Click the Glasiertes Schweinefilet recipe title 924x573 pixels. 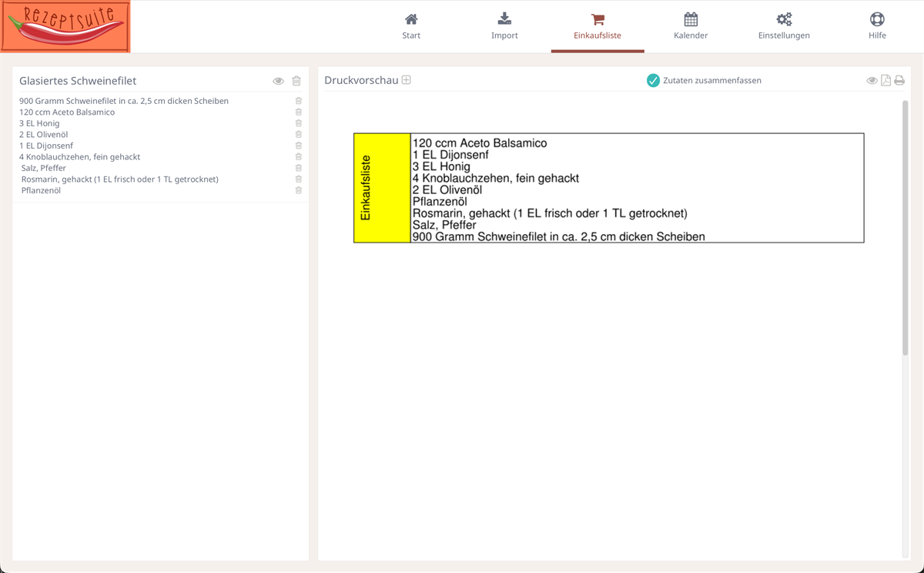pos(78,81)
